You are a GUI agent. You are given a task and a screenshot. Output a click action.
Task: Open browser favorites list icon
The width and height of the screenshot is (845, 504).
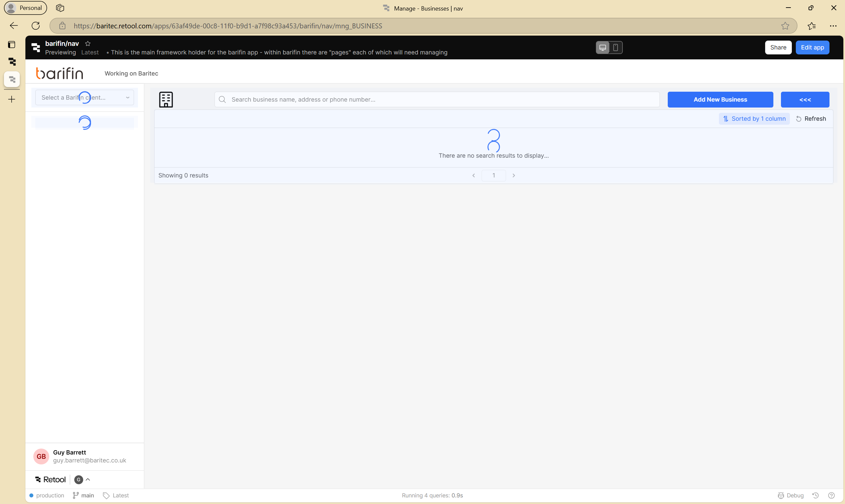pos(812,26)
